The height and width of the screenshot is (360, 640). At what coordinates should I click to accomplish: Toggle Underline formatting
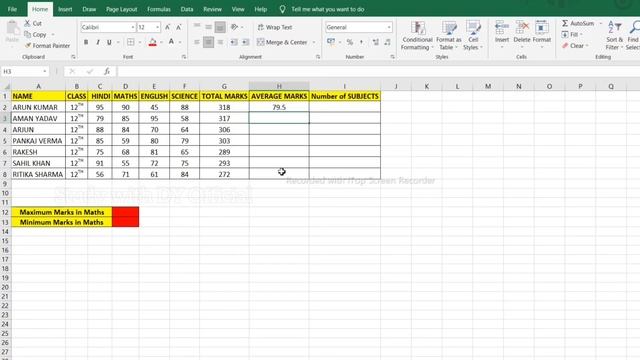click(x=109, y=42)
